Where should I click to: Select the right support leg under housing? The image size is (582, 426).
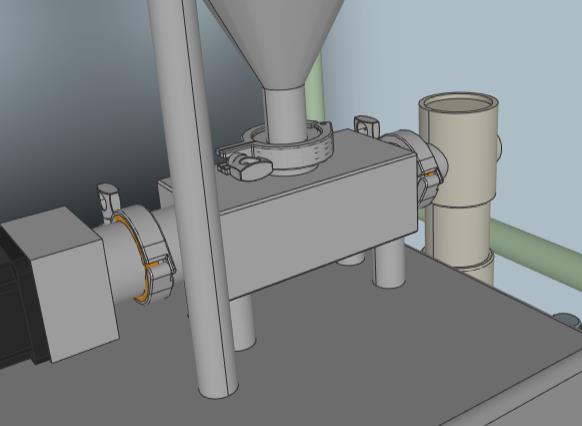(x=389, y=264)
